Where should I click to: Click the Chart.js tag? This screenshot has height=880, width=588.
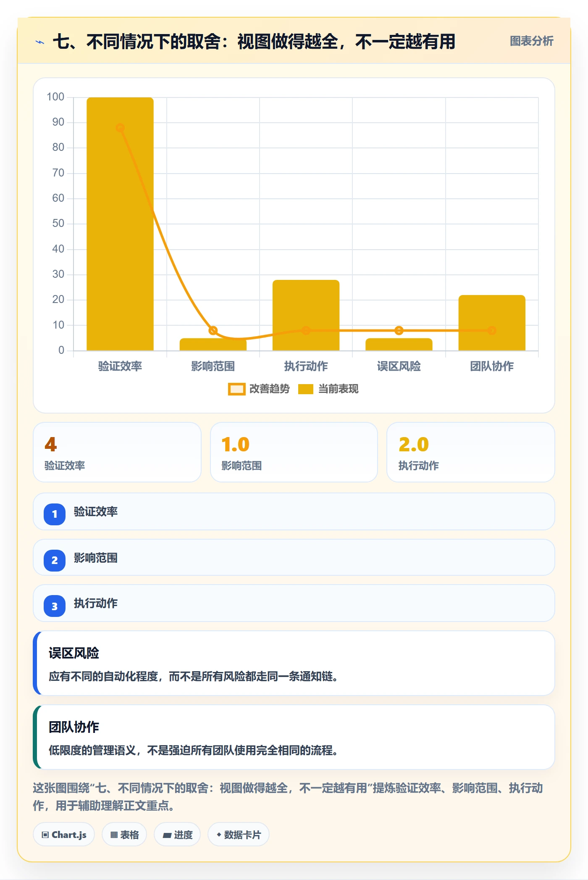point(64,835)
